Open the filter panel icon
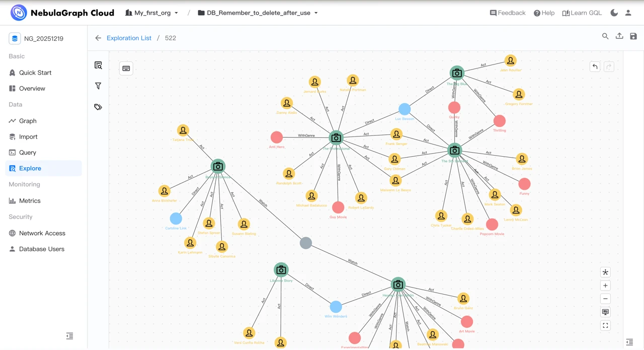 [x=98, y=86]
